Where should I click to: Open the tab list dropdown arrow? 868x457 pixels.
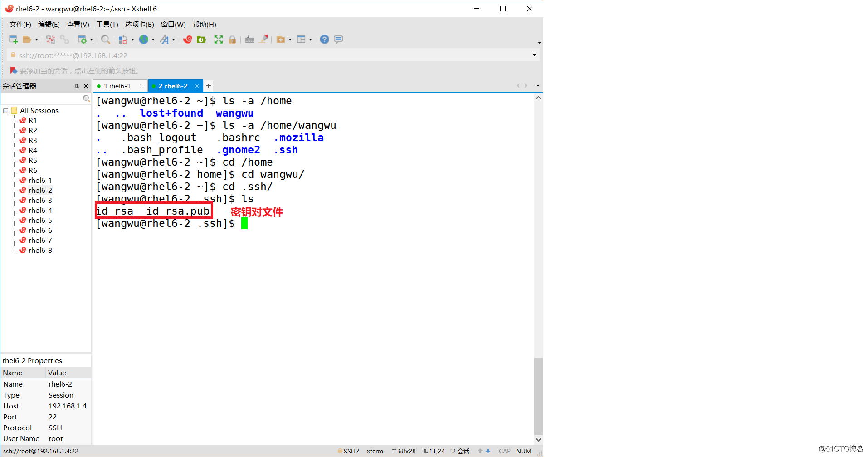point(538,86)
